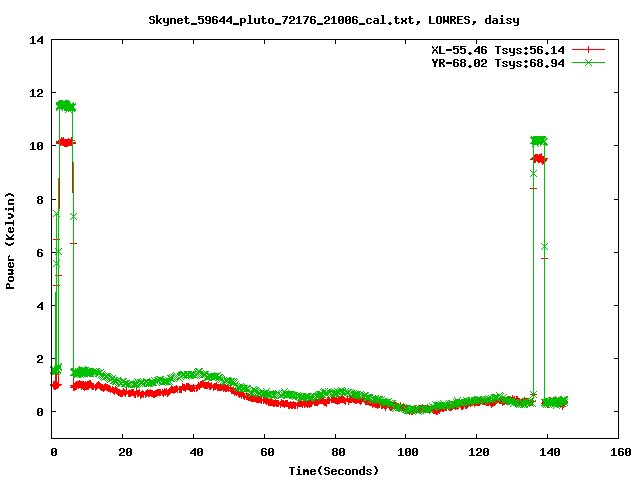
Task: Select legend entry XL-55.46 Tsys:56.14
Action: pyautogui.click(x=498, y=50)
